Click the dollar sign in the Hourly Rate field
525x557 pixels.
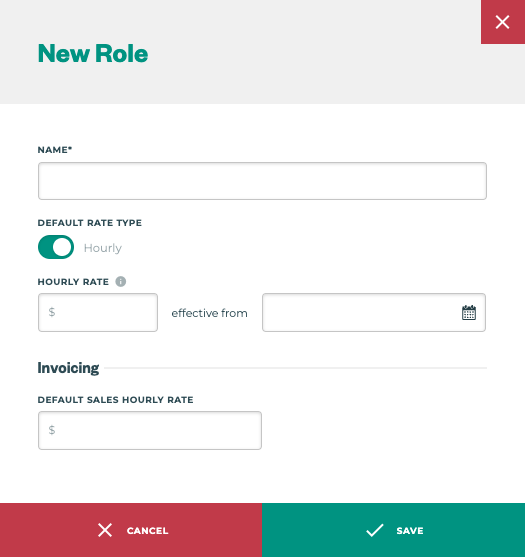pyautogui.click(x=52, y=312)
